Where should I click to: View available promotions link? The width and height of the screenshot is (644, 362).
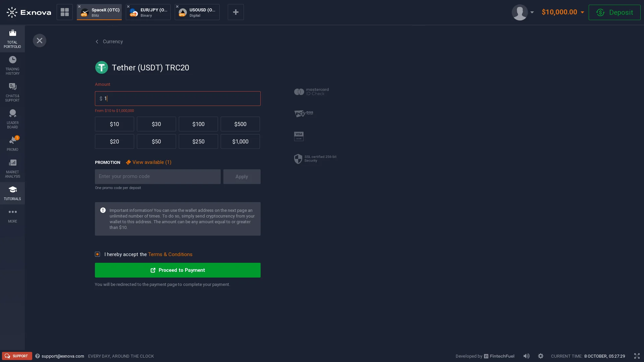coord(149,162)
